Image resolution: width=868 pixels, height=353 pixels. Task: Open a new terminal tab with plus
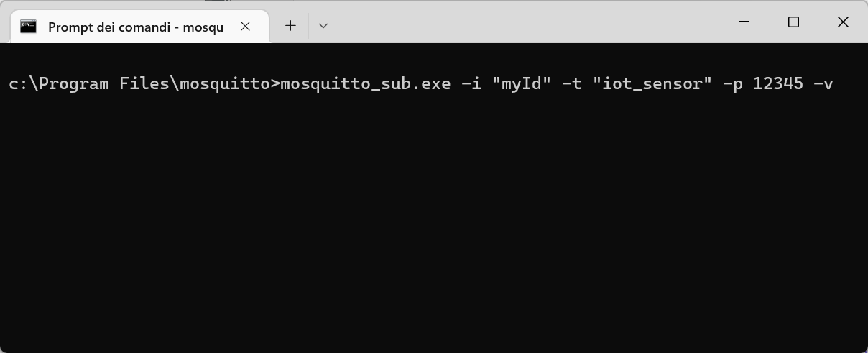pos(290,26)
